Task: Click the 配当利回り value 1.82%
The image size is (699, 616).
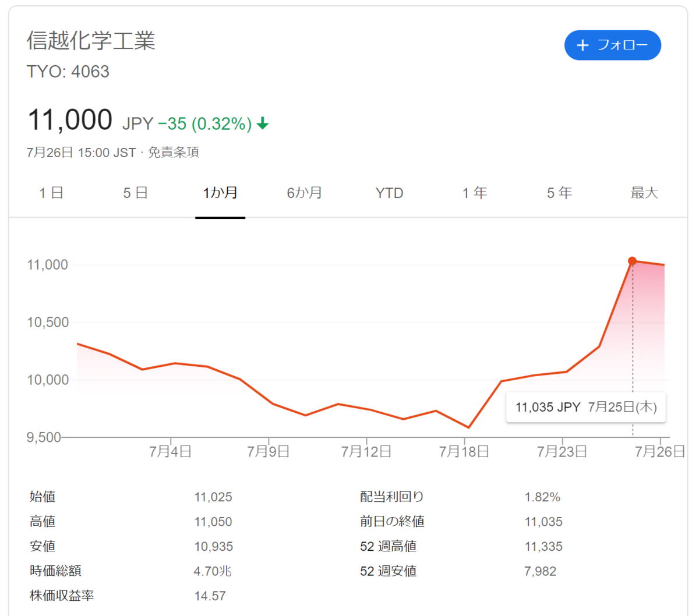Action: click(x=542, y=497)
